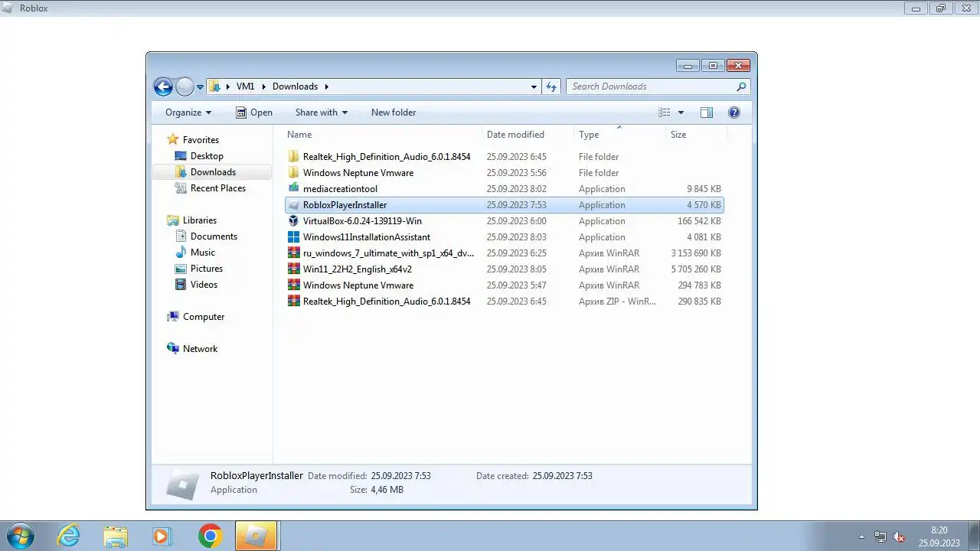
Task: Select Win11_22H2_English_x64v2 archive icon
Action: pos(293,269)
